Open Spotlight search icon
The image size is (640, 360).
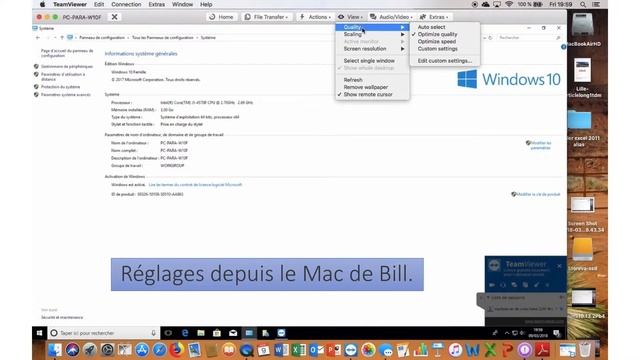(583, 4)
